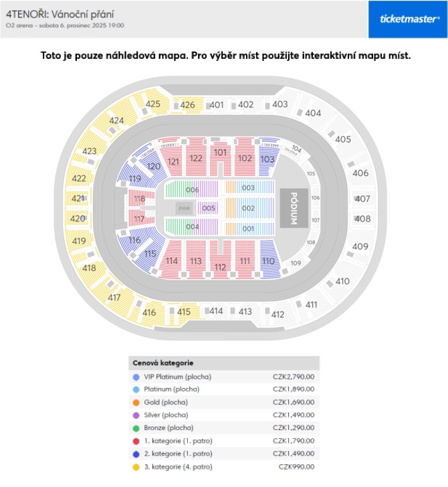Screen dimensions: 448x487
Task: Select section 110 near the stage
Action: [268, 261]
